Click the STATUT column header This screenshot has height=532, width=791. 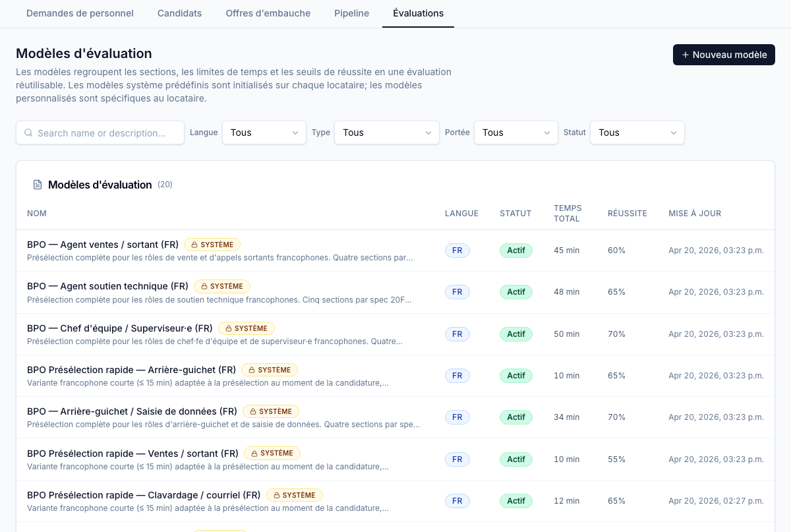[x=515, y=214]
